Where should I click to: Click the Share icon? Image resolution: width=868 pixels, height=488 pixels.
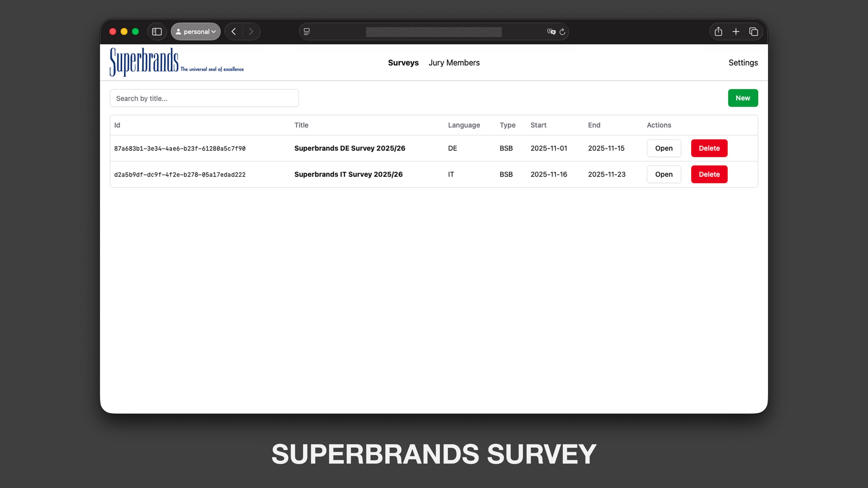[x=718, y=31]
